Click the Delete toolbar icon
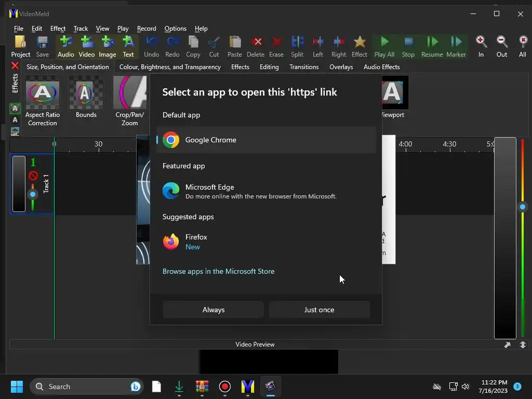The width and height of the screenshot is (532, 399). (256, 46)
